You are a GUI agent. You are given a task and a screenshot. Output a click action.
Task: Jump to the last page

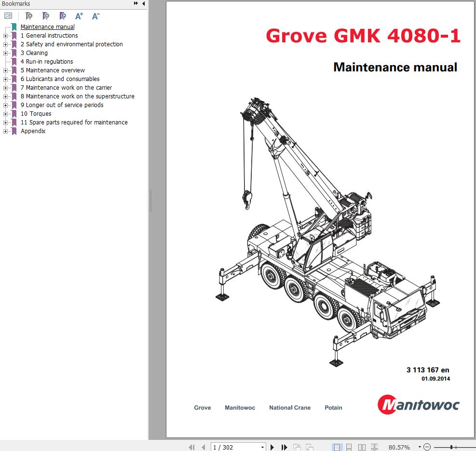tap(284, 447)
